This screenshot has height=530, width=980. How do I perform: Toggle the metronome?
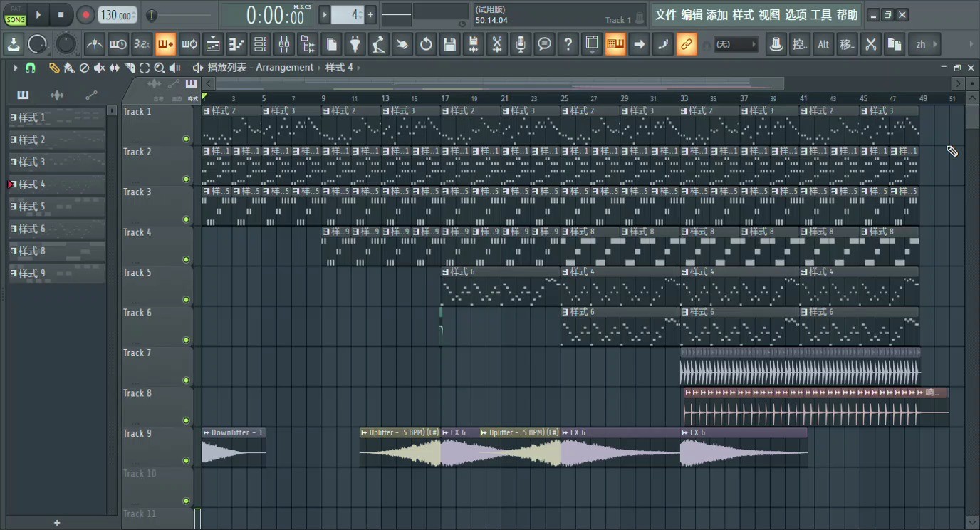pos(94,44)
